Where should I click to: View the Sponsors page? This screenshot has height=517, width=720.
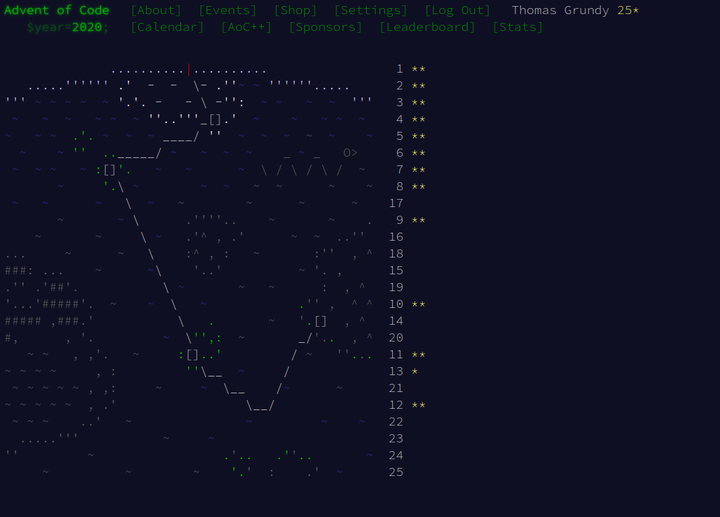[x=325, y=27]
